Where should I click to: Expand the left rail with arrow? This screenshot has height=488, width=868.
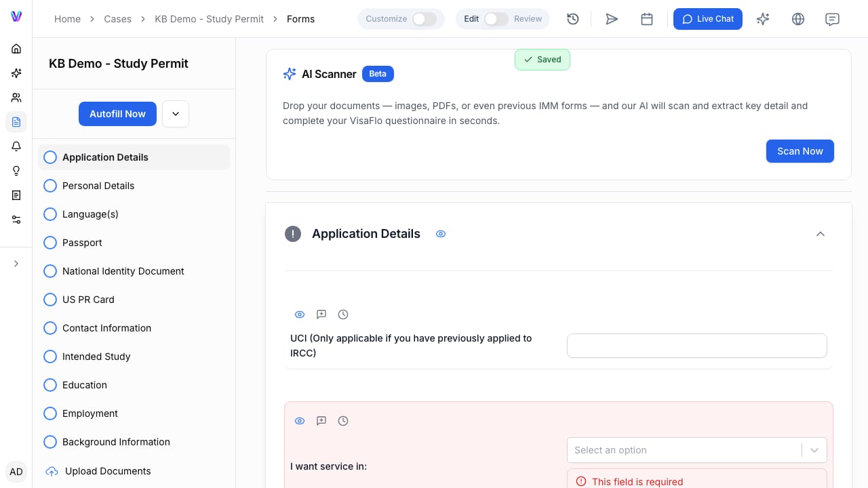(16, 264)
